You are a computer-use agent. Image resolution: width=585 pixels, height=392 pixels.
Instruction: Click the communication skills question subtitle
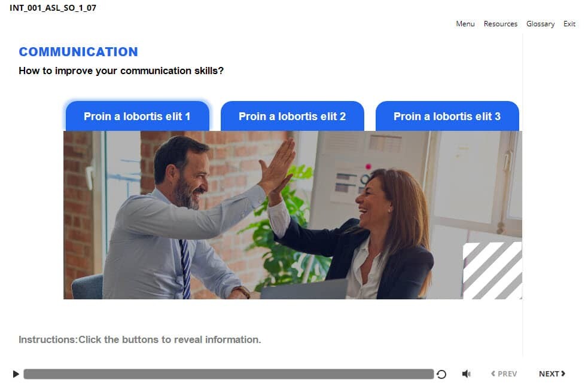(x=121, y=71)
